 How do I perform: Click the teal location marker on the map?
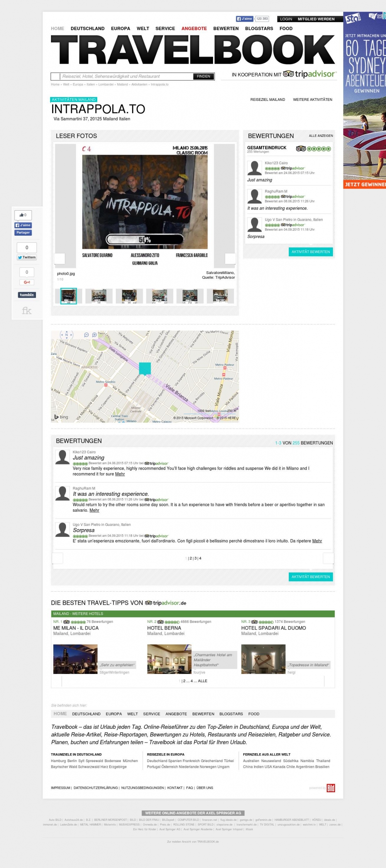tap(145, 369)
